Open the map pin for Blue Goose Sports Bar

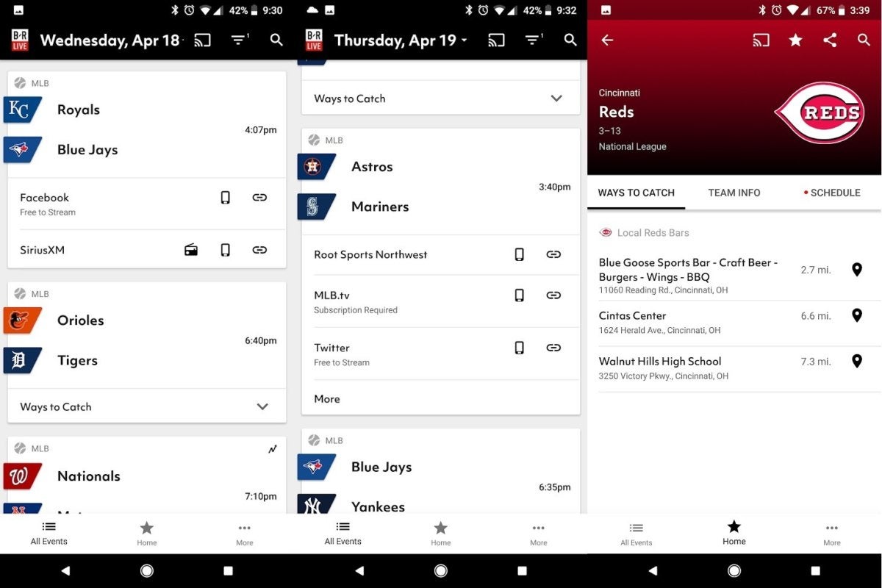click(856, 270)
